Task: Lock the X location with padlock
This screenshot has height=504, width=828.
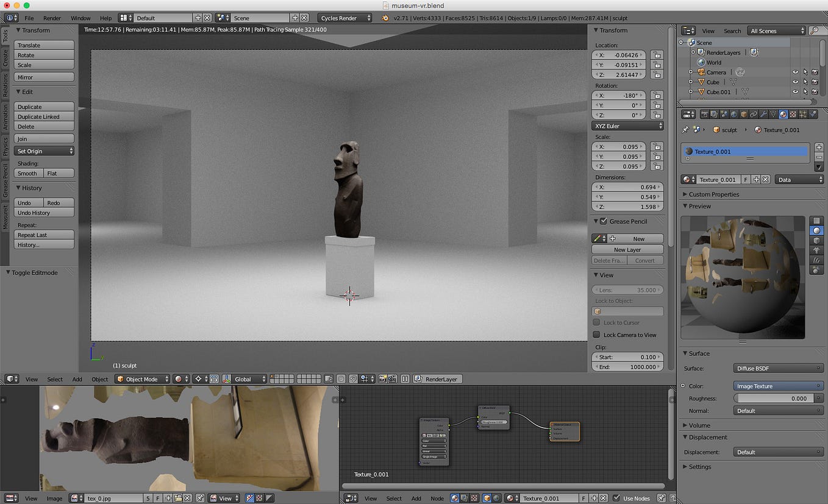Action: pyautogui.click(x=657, y=55)
